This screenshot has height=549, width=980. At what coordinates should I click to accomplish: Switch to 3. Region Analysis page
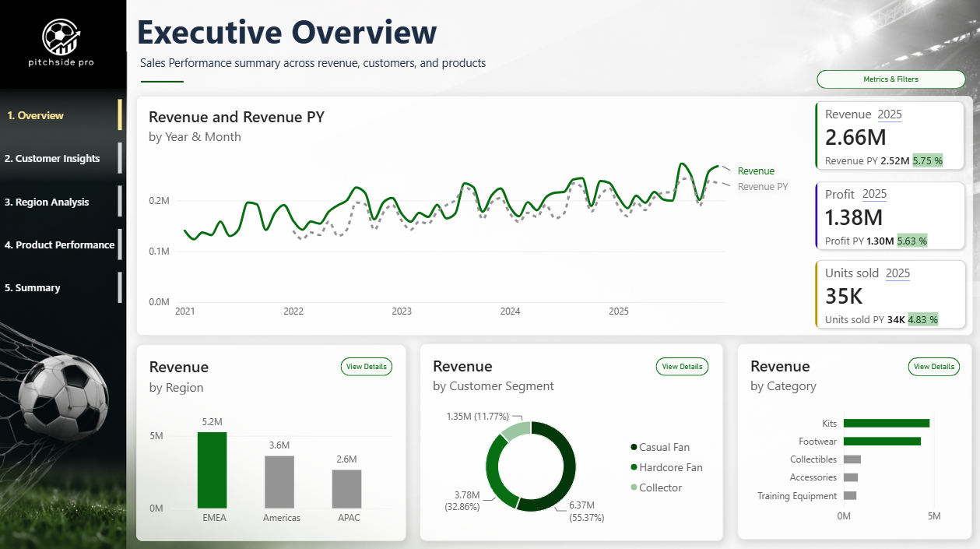point(61,202)
